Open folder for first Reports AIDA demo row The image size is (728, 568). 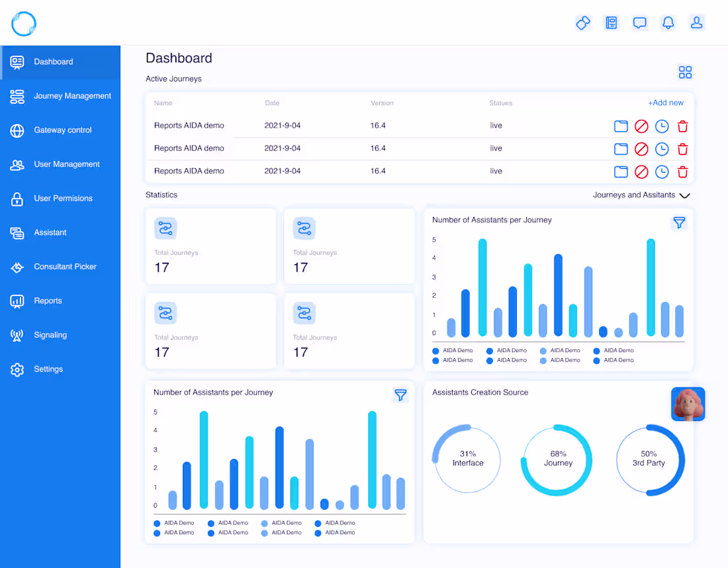pos(621,126)
